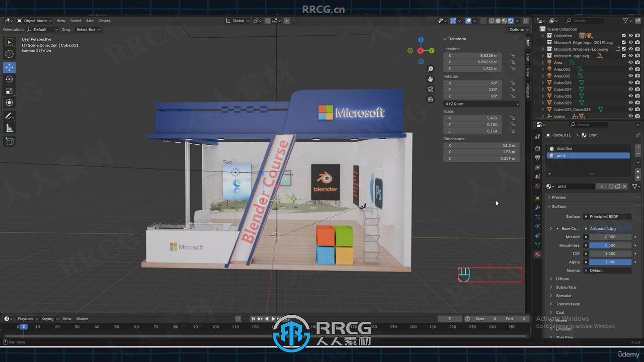Activate the Move tool
644x362 pixels.
pos(10,67)
